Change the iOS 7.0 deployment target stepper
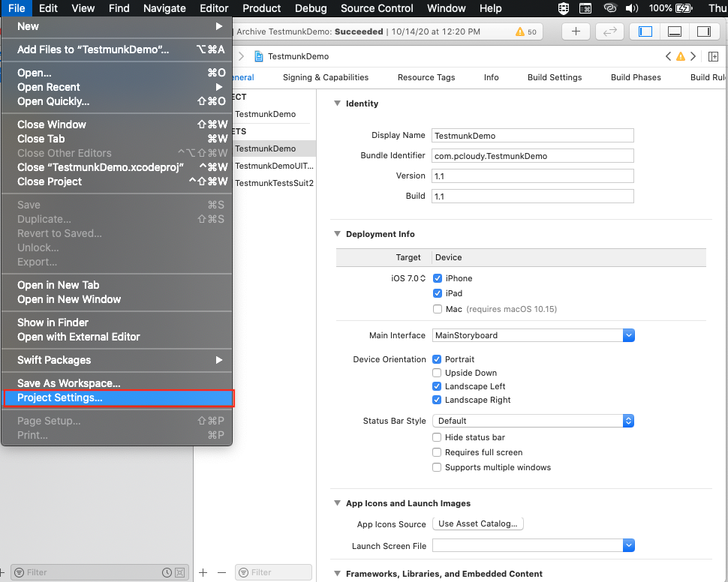Screen dimensions: 728x582 pos(423,278)
